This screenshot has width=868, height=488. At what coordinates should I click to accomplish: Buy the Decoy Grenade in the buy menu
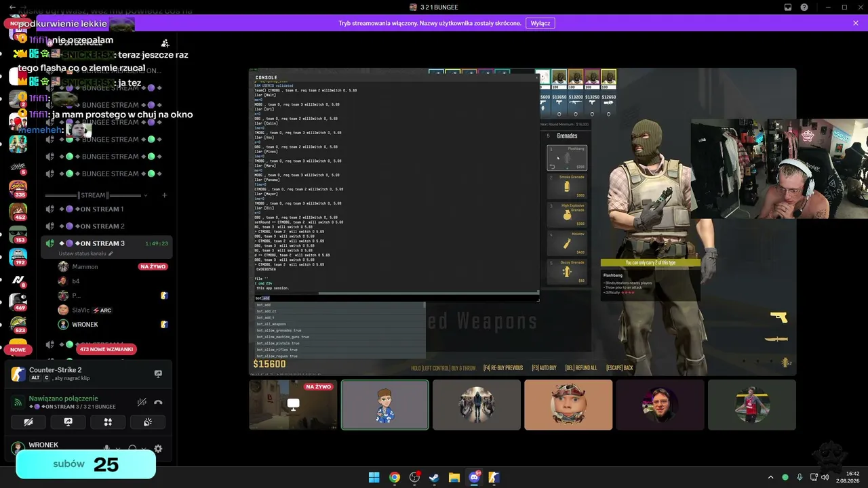coord(567,272)
